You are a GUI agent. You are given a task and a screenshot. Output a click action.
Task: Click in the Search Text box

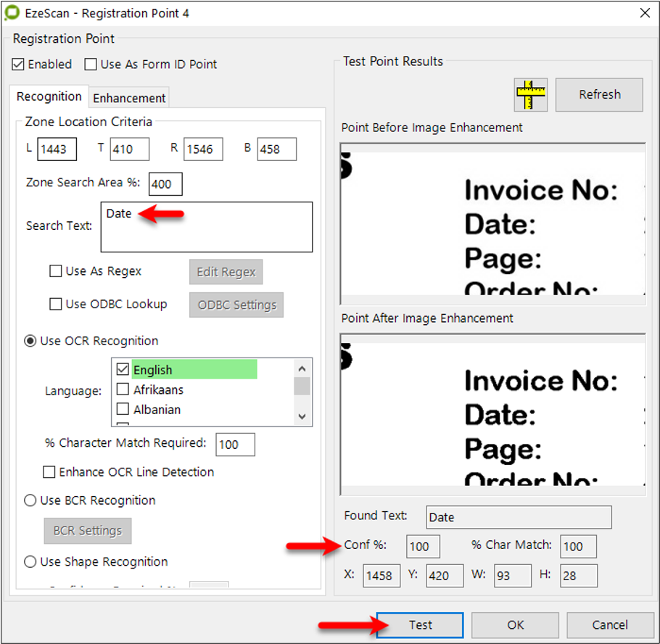[x=207, y=227]
